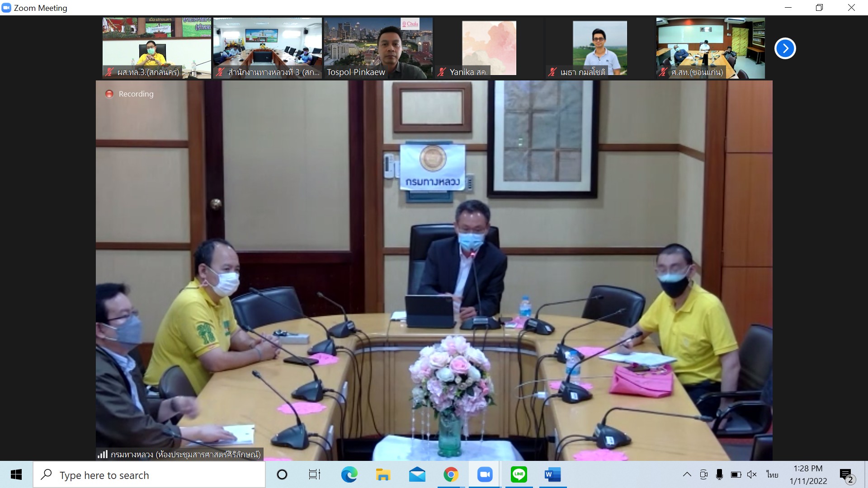Image resolution: width=868 pixels, height=488 pixels.
Task: Click the Cortana circle icon
Action: (282, 474)
